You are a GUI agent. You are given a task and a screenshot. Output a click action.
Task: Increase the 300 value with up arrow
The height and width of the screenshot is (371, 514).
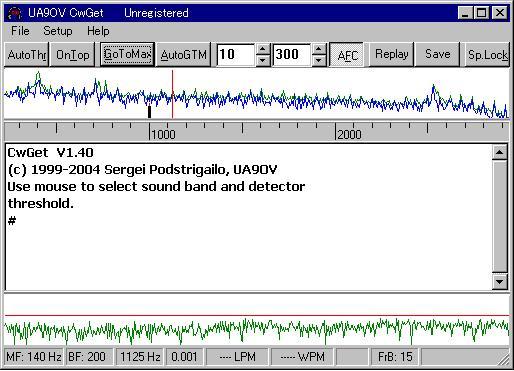(319, 49)
